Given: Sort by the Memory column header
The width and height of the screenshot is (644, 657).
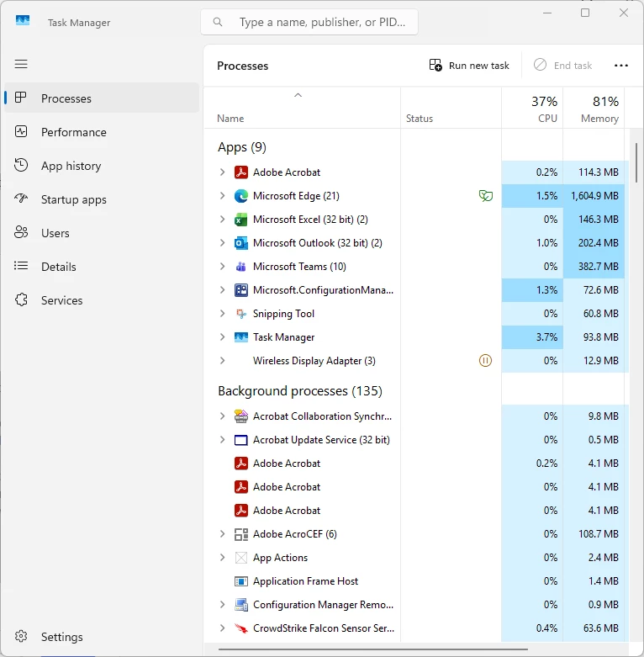Looking at the screenshot, I should [x=594, y=109].
